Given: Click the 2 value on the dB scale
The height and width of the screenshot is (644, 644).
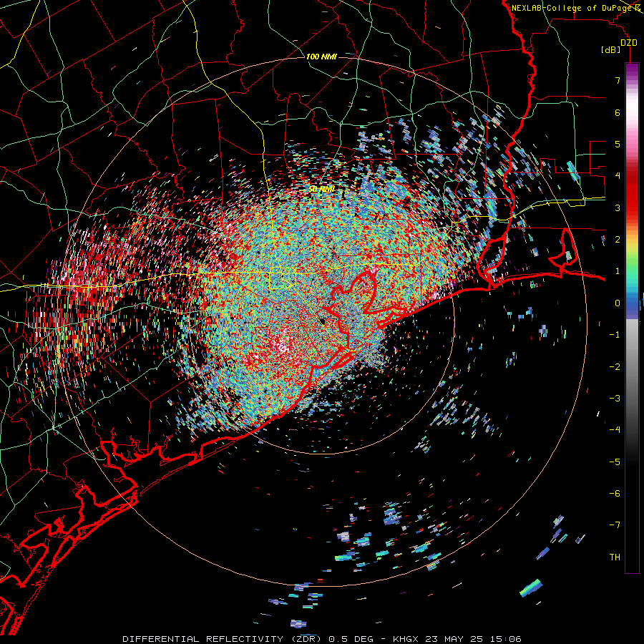Looking at the screenshot, I should (x=618, y=240).
